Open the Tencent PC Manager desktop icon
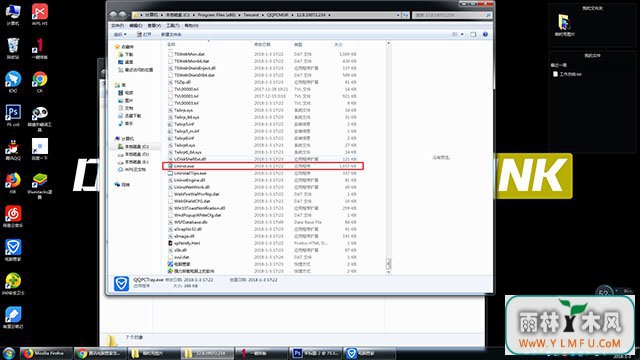Viewport: 640px width, 360px height. tap(13, 250)
